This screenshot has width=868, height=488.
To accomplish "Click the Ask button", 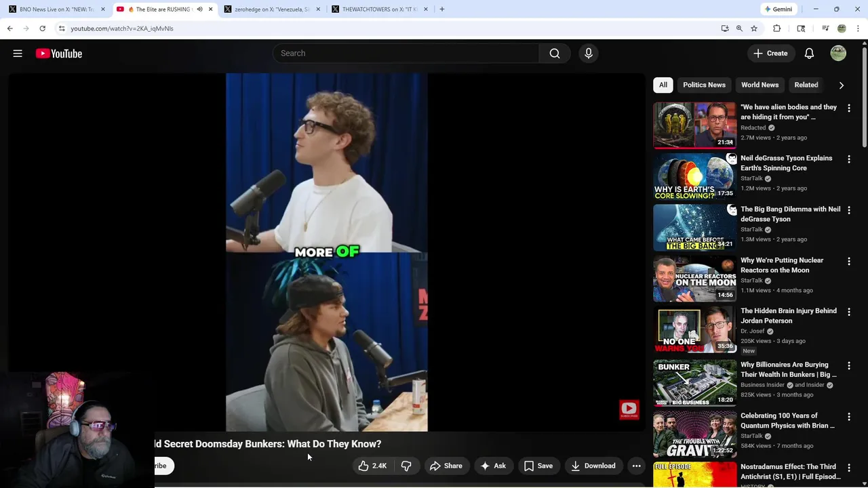I will pos(493,466).
